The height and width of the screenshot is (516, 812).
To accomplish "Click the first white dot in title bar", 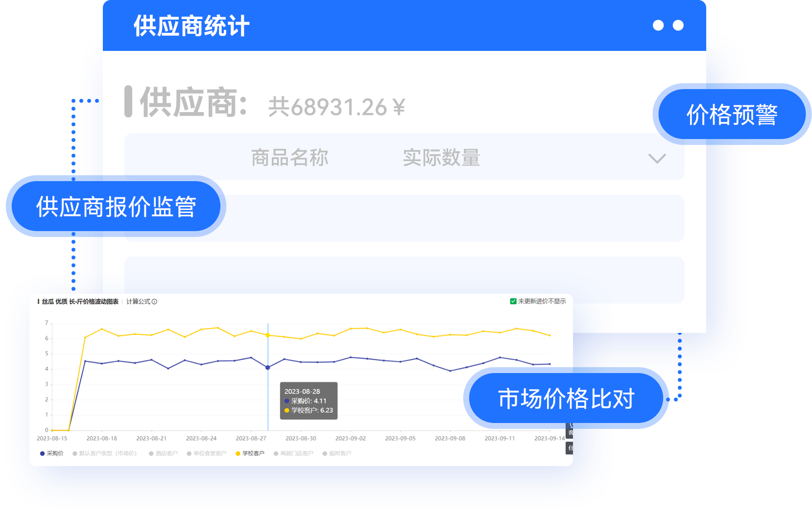I will point(658,25).
